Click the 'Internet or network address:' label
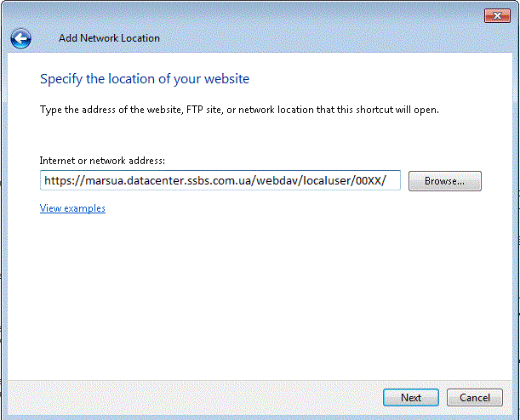Viewport: 520px width, 420px height. [102, 160]
